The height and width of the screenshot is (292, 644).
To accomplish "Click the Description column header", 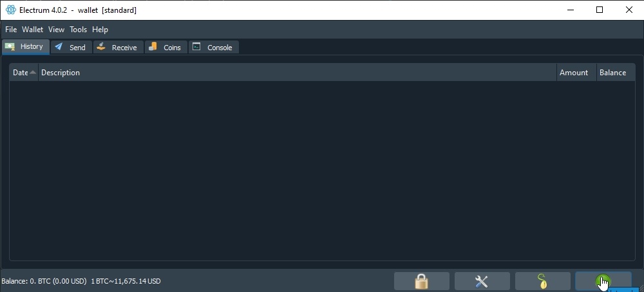I will [298, 73].
